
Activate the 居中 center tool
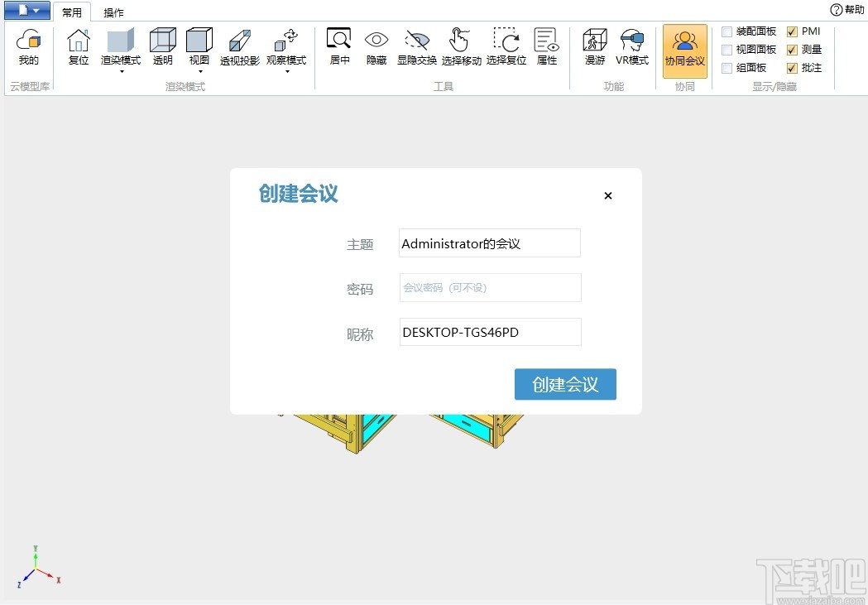tap(338, 48)
